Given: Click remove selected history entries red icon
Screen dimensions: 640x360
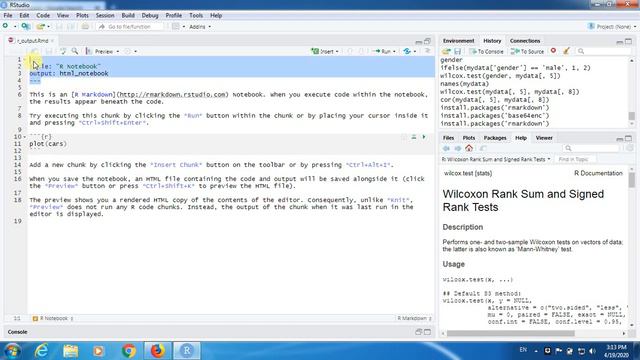Looking at the screenshot, I should tap(553, 51).
